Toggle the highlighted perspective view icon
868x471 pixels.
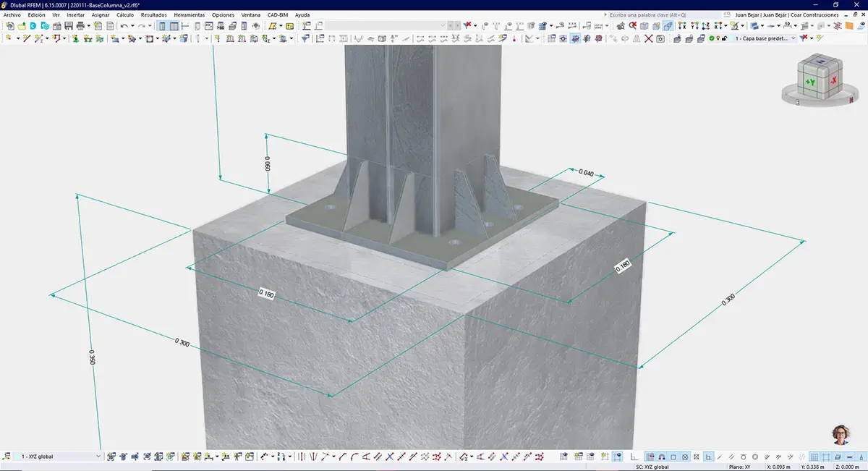point(668,25)
